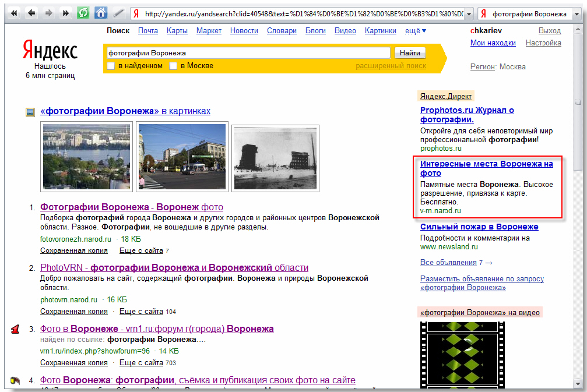This screenshot has height=392, width=587.
Task: Open 'Еще с сайта' for fotovoronezh.narod.ru
Action: (x=141, y=250)
